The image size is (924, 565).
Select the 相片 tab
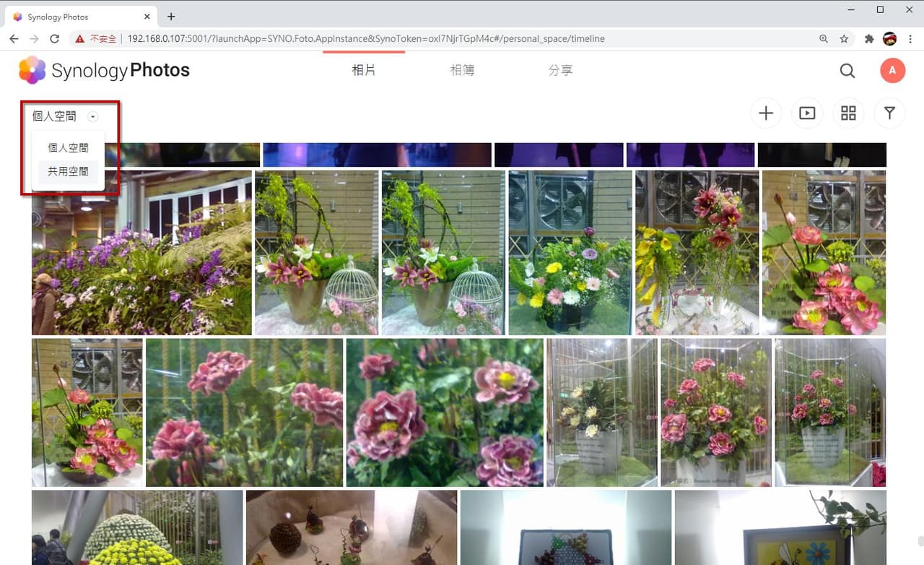pos(364,70)
